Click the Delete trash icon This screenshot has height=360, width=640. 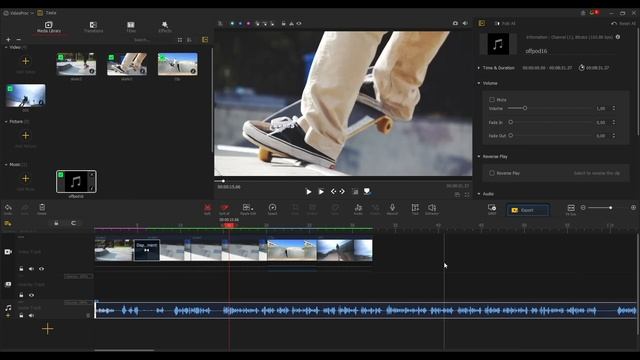[42, 209]
